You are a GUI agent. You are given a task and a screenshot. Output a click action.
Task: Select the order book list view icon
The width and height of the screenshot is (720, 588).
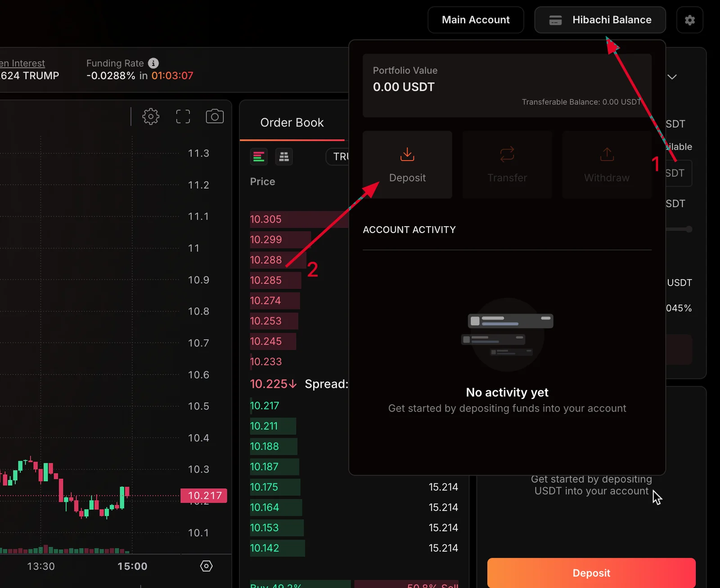(259, 157)
